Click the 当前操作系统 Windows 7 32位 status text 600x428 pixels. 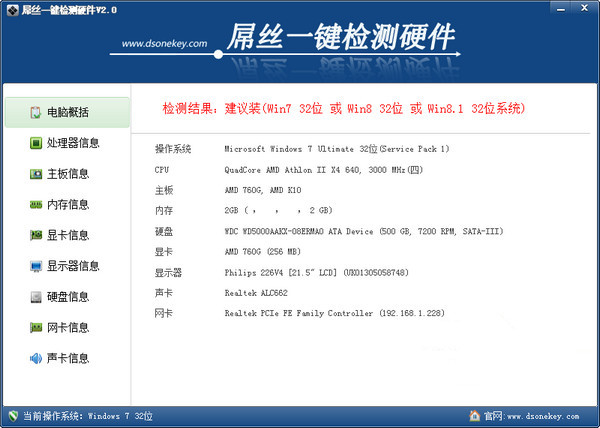(x=88, y=416)
